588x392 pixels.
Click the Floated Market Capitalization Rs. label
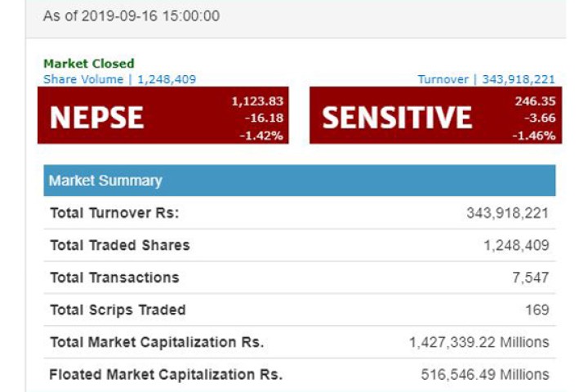(166, 375)
